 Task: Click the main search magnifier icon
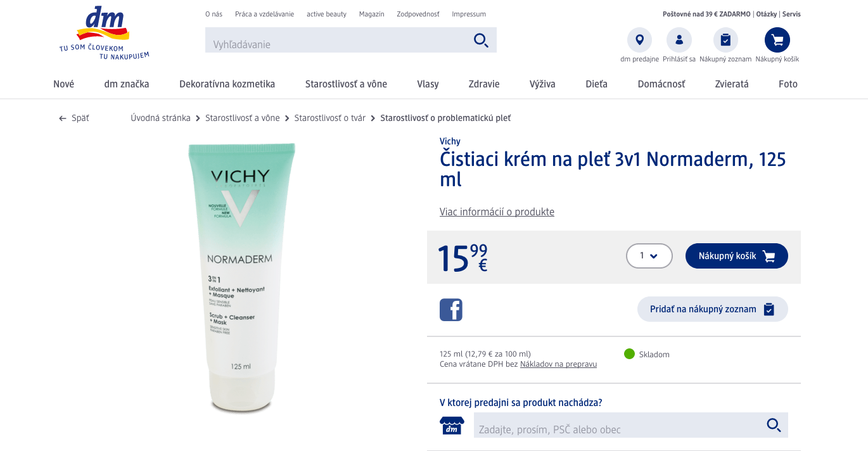click(481, 41)
